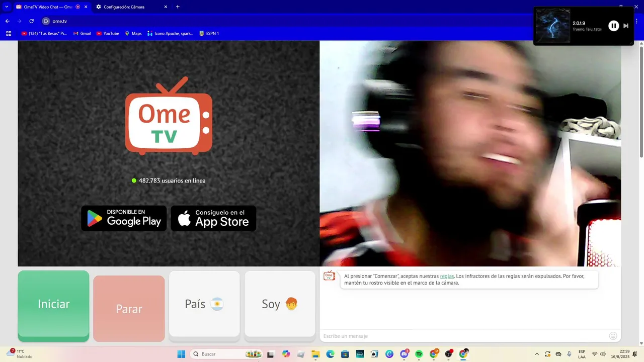
Task: Open the reglas rules link
Action: pyautogui.click(x=447, y=276)
